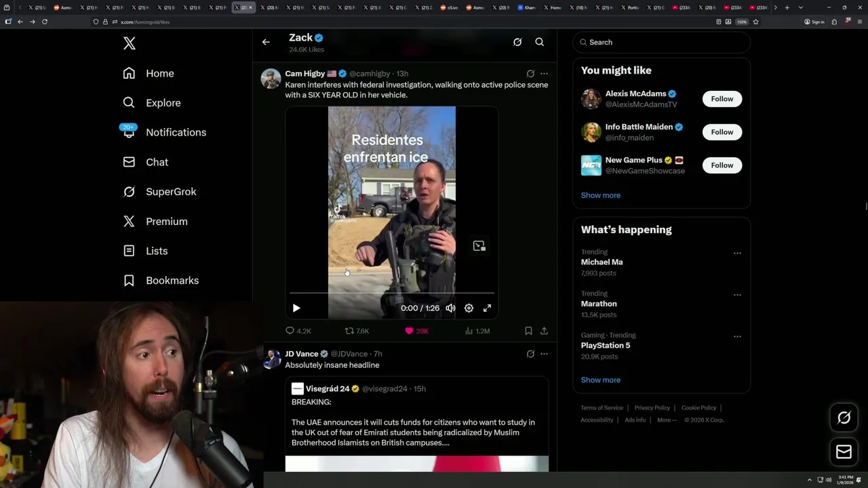The height and width of the screenshot is (488, 868).
Task: Open system tray volume icon
Action: pos(829,480)
